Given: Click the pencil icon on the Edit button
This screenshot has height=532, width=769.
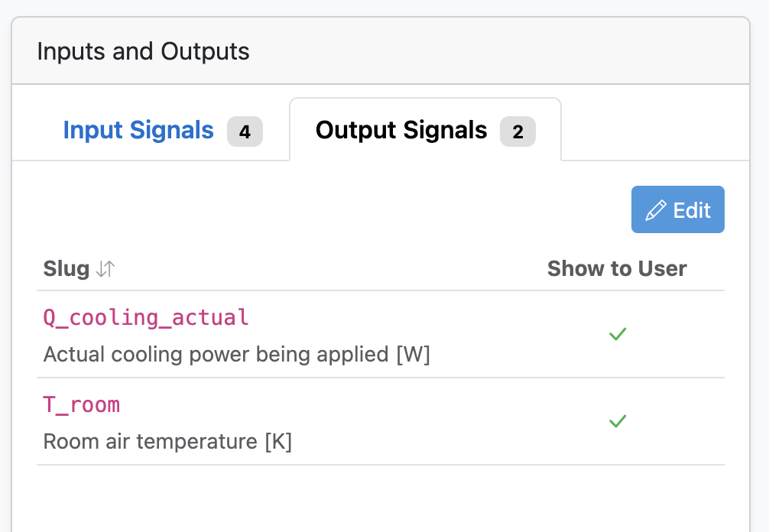Looking at the screenshot, I should click(656, 209).
